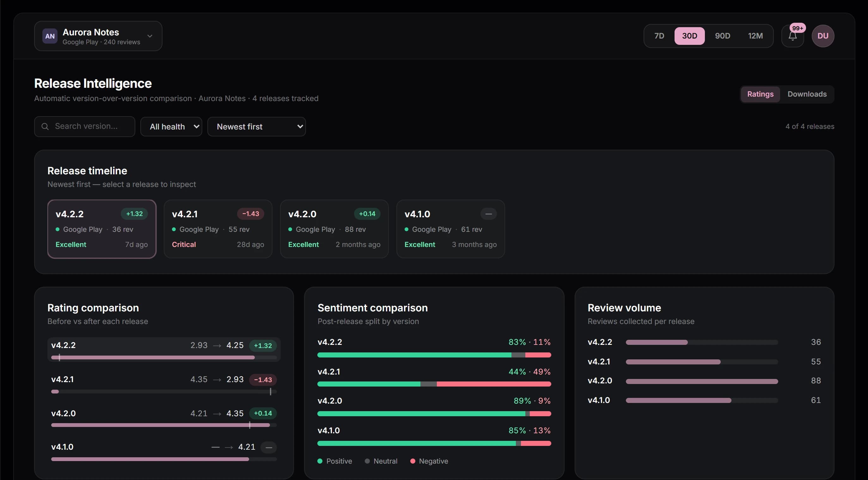Expand the Aurora Notes app switcher chevron
Screen dimensions: 868x480
coord(150,36)
